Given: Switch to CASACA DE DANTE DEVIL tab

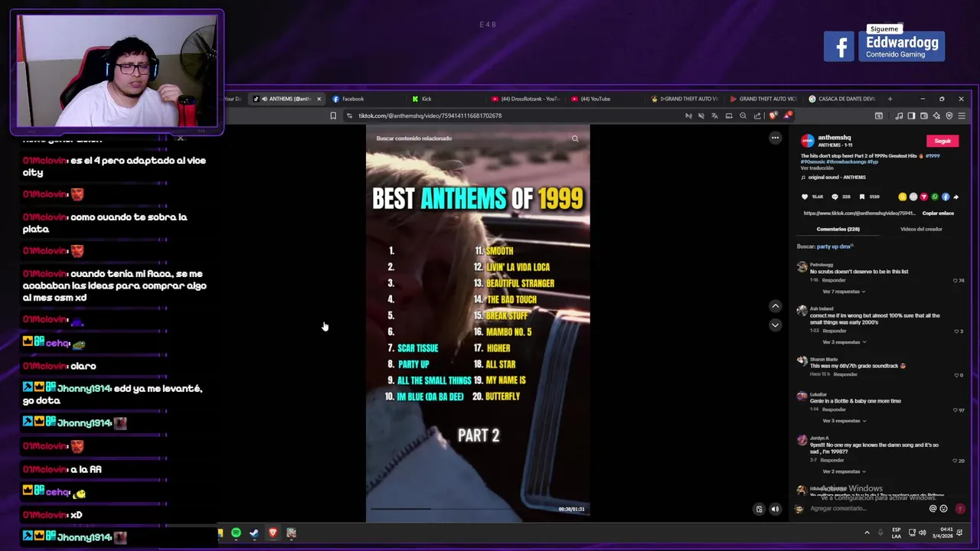Looking at the screenshot, I should point(841,99).
